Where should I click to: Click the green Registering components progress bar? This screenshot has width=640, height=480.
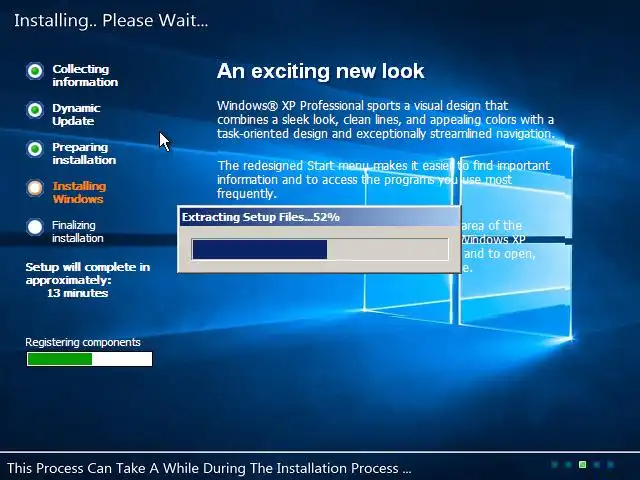pos(89,359)
